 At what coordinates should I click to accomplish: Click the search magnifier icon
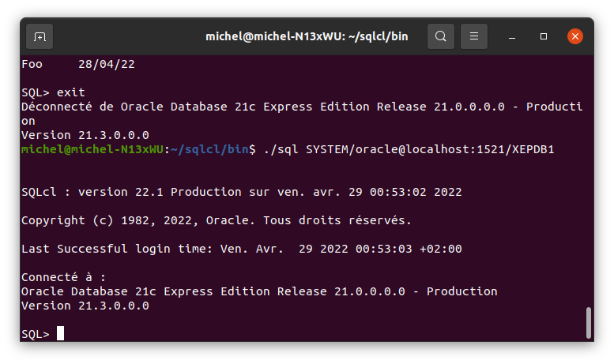440,36
